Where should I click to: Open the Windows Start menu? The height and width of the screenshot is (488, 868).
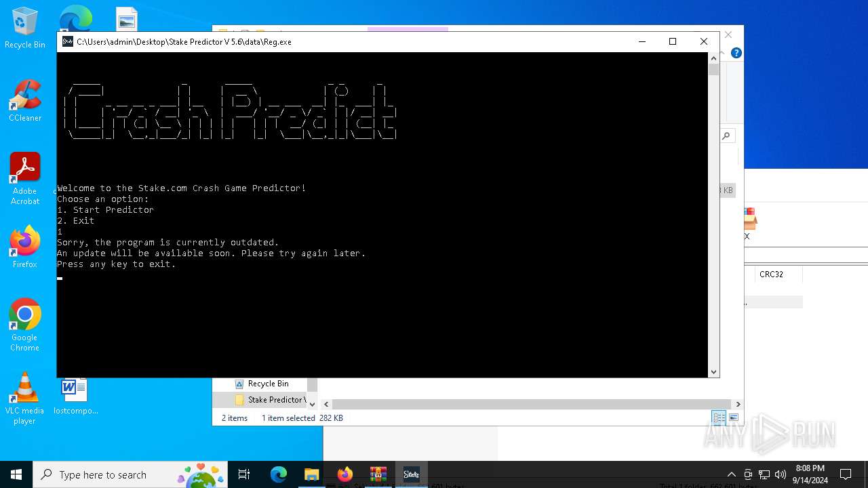point(16,474)
